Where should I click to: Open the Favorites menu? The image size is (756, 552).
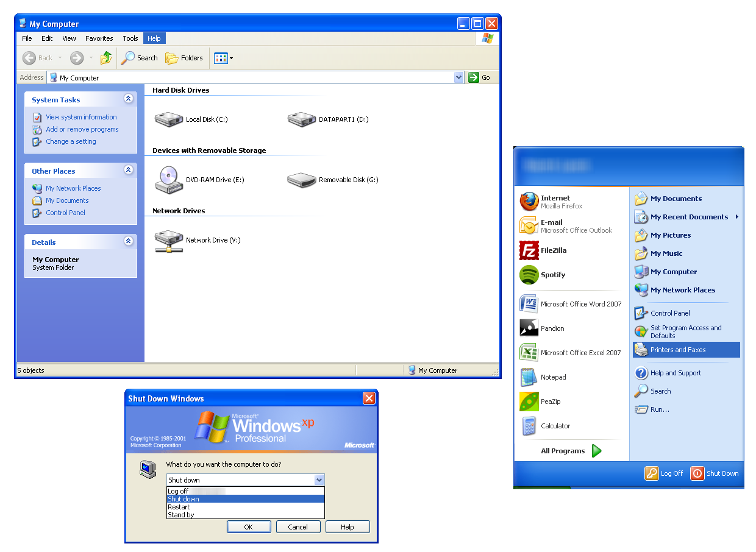(99, 38)
